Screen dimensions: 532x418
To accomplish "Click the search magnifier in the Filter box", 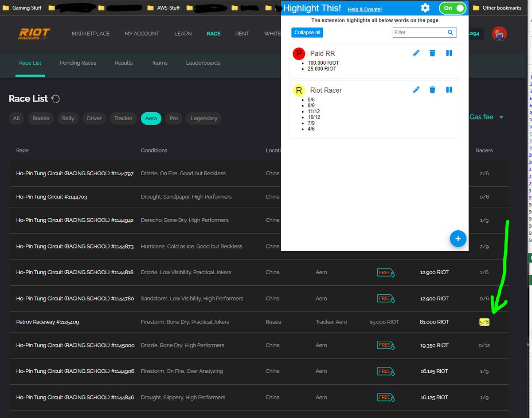I will 450,32.
